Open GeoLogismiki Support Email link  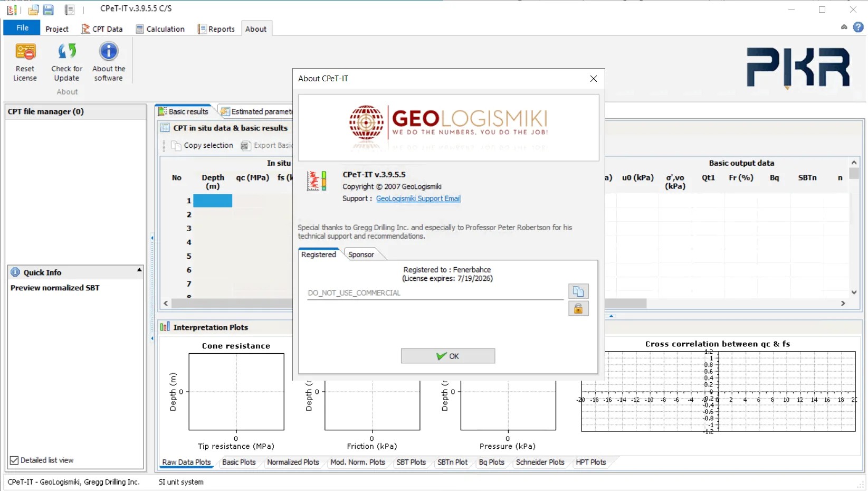tap(418, 199)
